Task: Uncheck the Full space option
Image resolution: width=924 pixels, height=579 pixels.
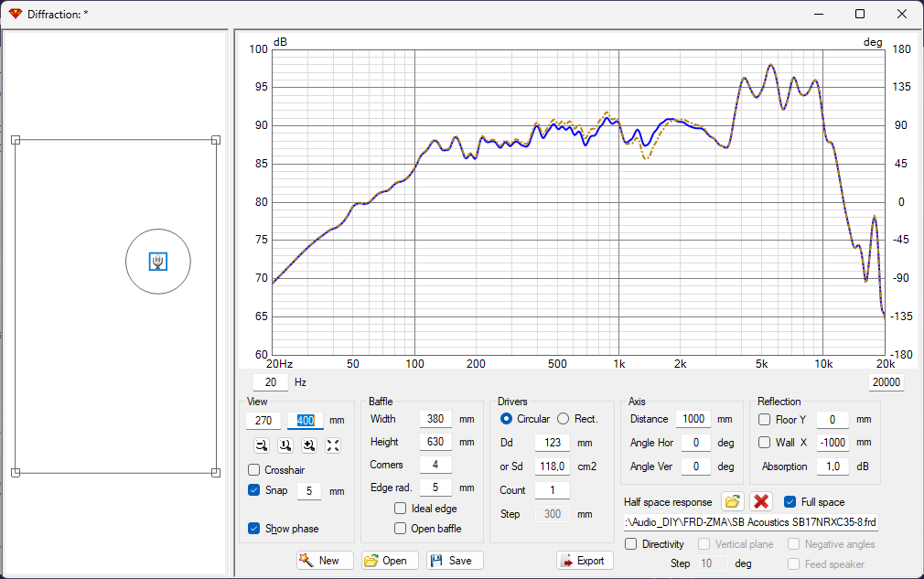Action: pyautogui.click(x=790, y=502)
